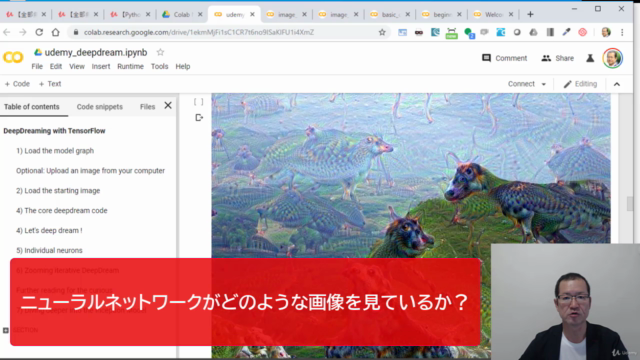Click the Chrome profile avatar in toolbar
Image resolution: width=640 pixels, height=360 pixels.
click(606, 32)
